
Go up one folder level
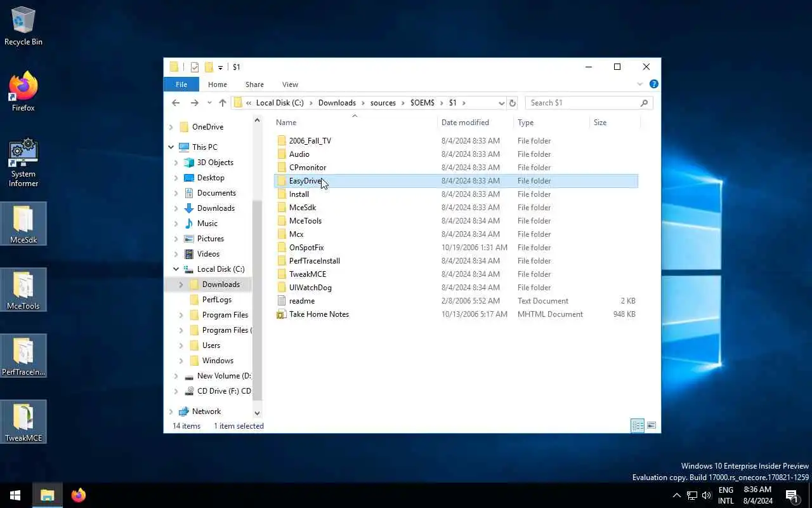[x=222, y=102]
